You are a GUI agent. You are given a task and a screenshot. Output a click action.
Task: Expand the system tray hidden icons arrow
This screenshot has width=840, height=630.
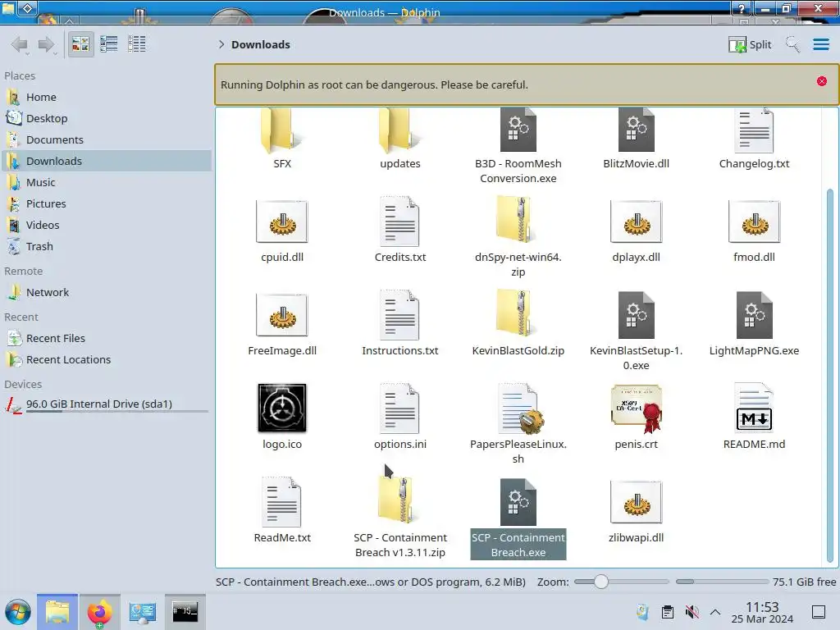point(715,612)
